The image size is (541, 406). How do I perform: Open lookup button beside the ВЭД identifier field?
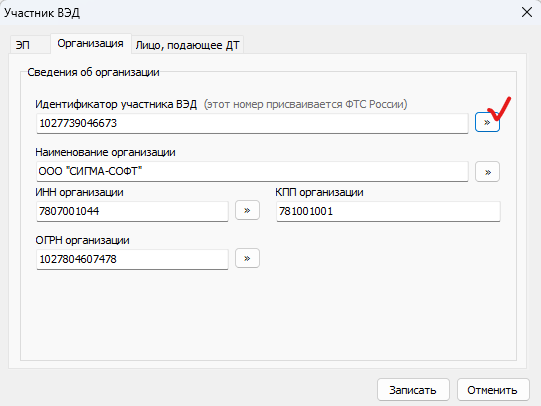click(x=487, y=122)
